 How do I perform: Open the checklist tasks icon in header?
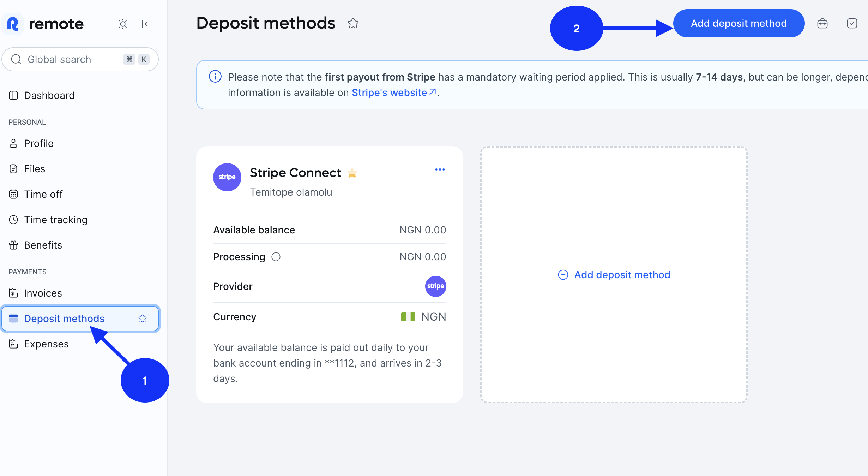(852, 23)
